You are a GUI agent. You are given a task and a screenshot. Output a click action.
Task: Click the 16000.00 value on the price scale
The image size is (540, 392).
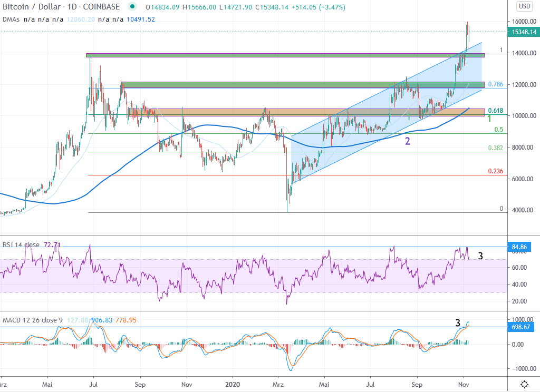tap(523, 22)
